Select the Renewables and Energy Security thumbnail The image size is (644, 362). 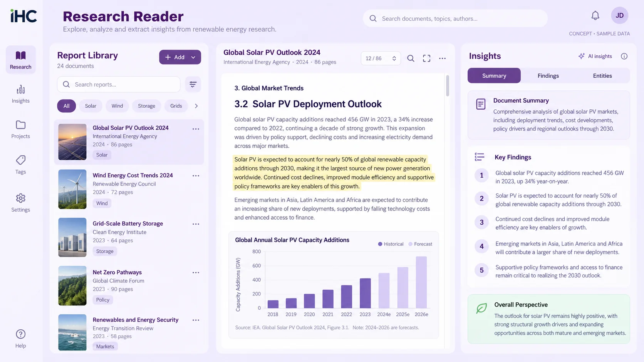[72, 332]
